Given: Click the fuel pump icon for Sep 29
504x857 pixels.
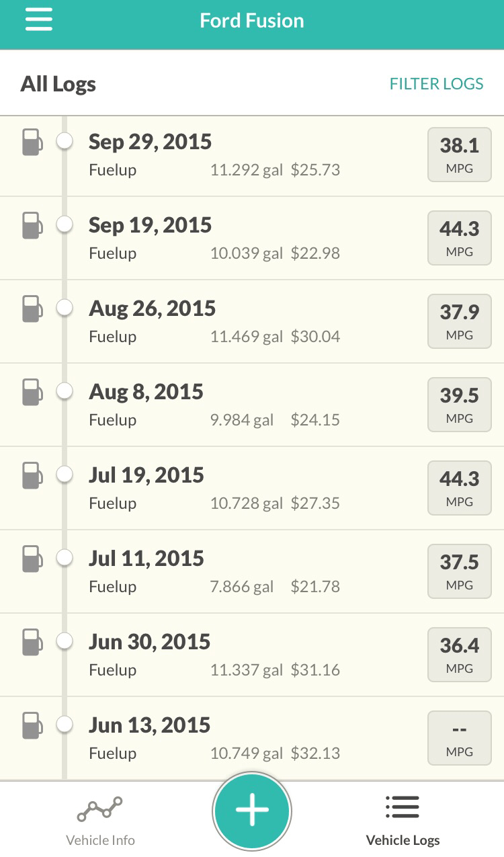Looking at the screenshot, I should pyautogui.click(x=32, y=142).
